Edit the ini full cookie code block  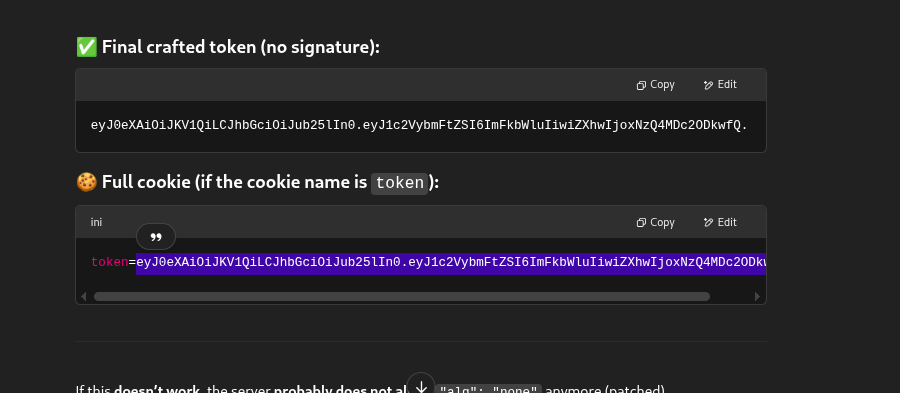click(x=720, y=223)
